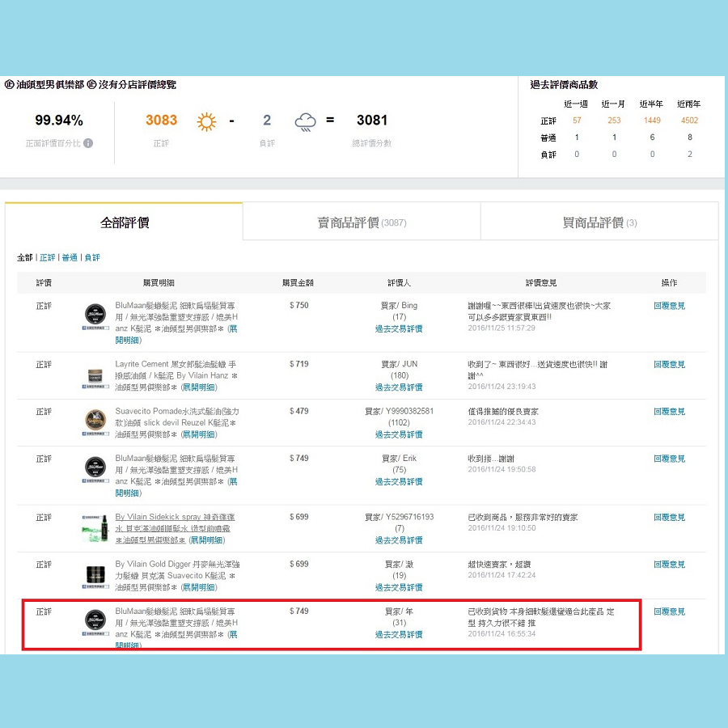
Task: Filter reviews by 普通
Action: [70, 257]
